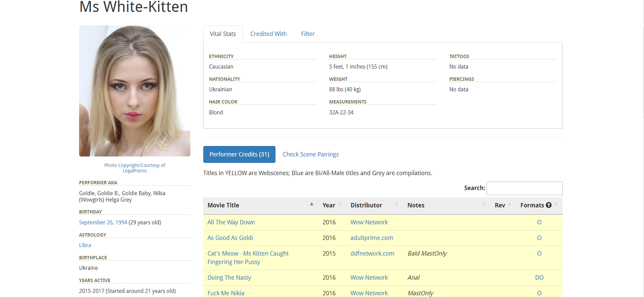Click the DO format link

(x=539, y=278)
